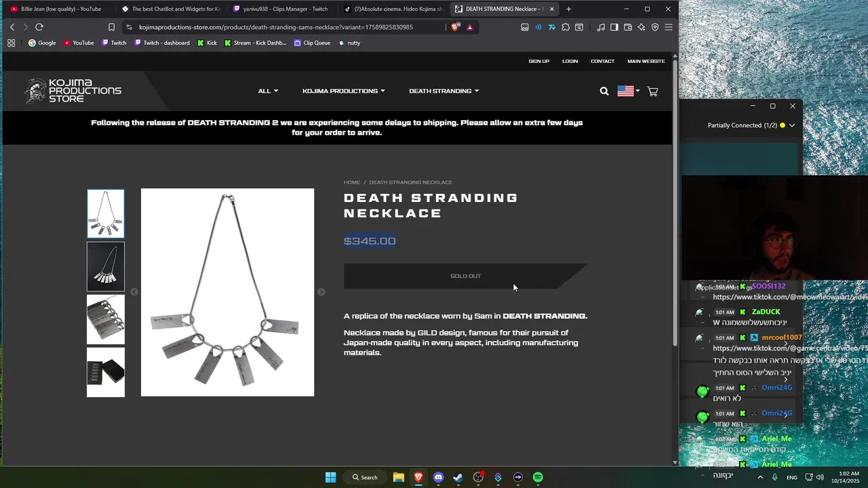View the site information icon in the address bar

pos(129,27)
